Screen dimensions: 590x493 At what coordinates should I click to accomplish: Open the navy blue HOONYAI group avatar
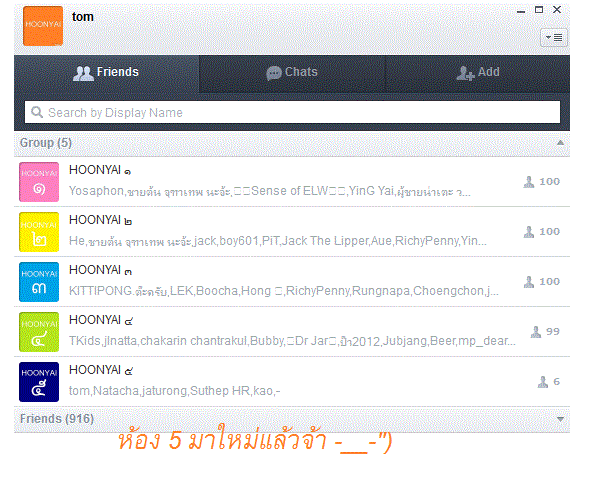pos(39,382)
